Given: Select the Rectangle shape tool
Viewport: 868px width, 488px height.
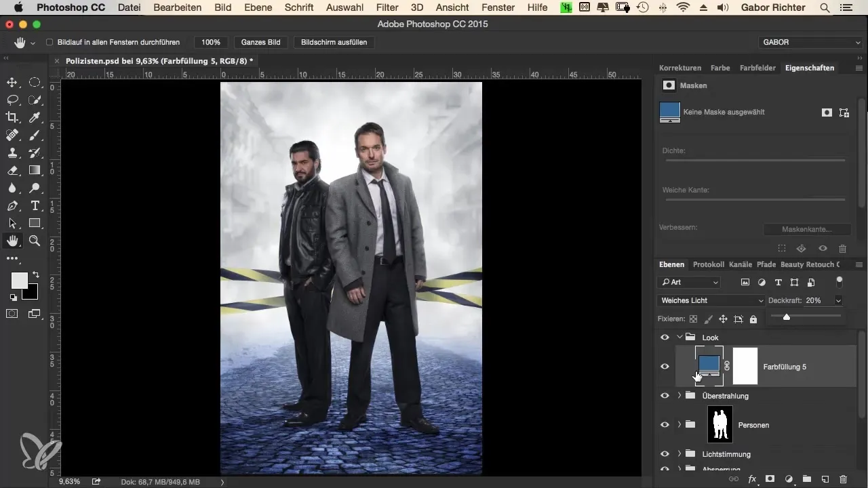Looking at the screenshot, I should [x=35, y=223].
